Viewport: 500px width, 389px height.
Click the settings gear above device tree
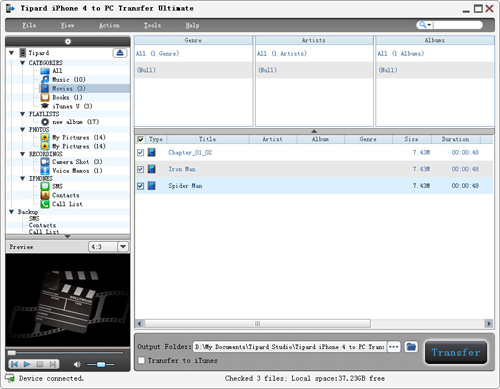point(68,41)
